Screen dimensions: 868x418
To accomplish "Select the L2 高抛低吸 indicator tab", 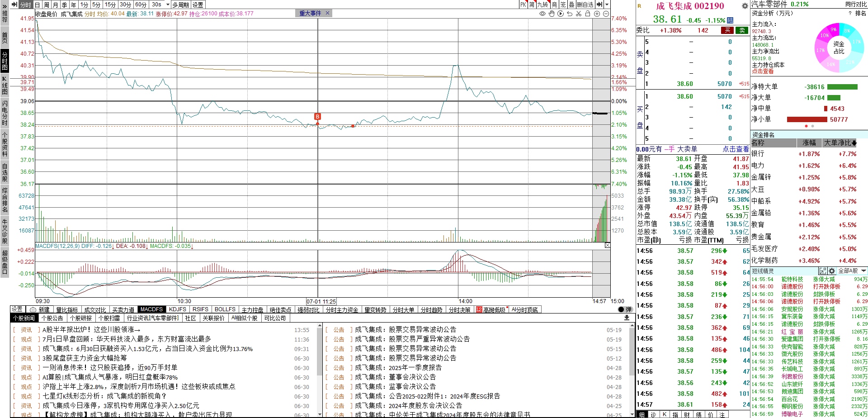I will [x=491, y=309].
